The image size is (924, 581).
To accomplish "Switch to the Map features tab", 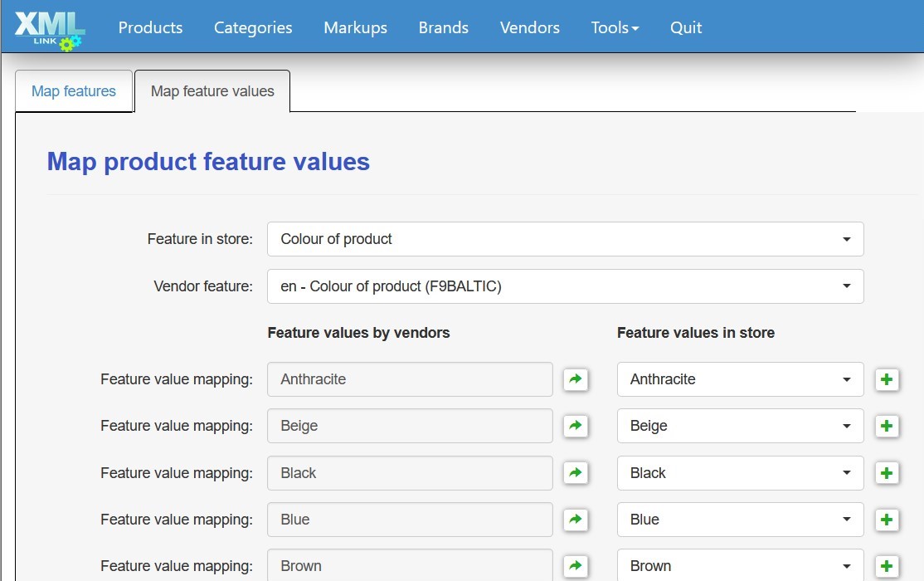I will (x=74, y=91).
